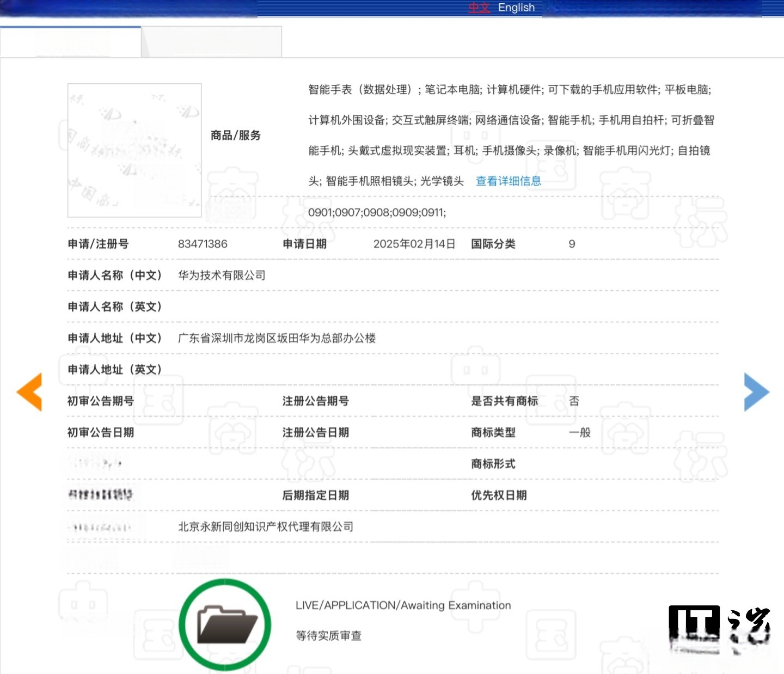Click international class value 9
This screenshot has width=784, height=674.
[572, 244]
